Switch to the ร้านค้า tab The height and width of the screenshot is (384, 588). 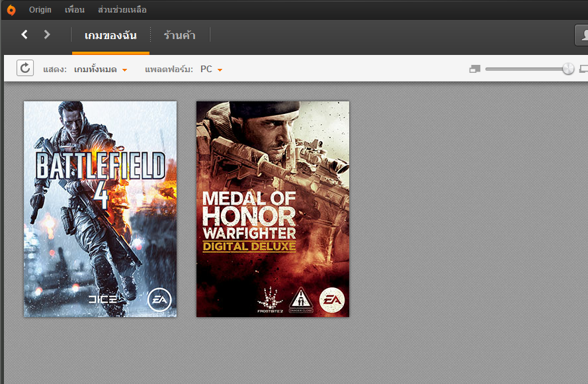pyautogui.click(x=180, y=36)
